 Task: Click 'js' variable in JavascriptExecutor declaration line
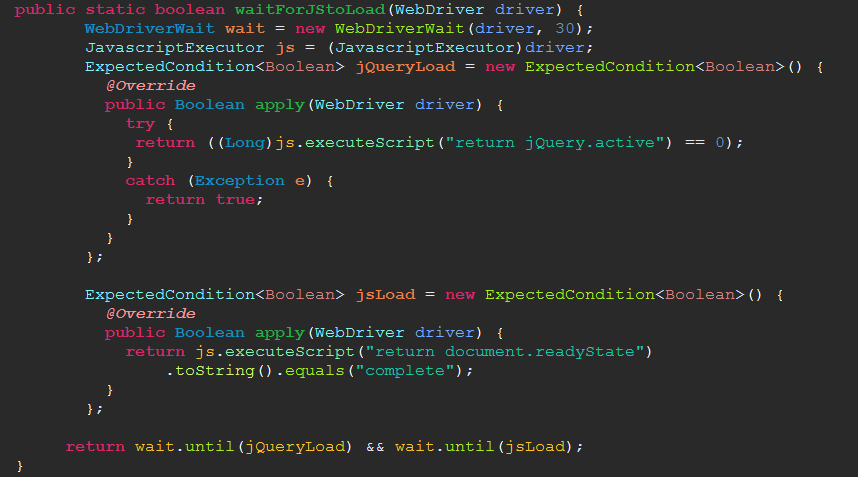pyautogui.click(x=285, y=48)
